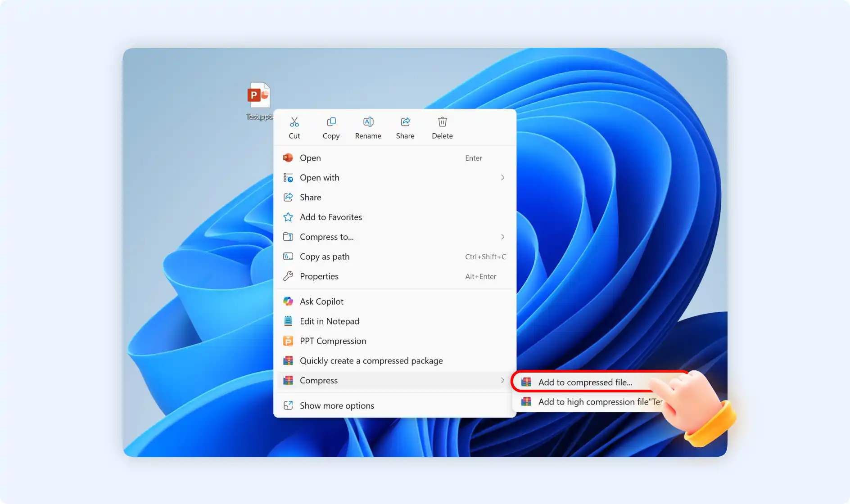Choose Add to Favorites

click(395, 217)
